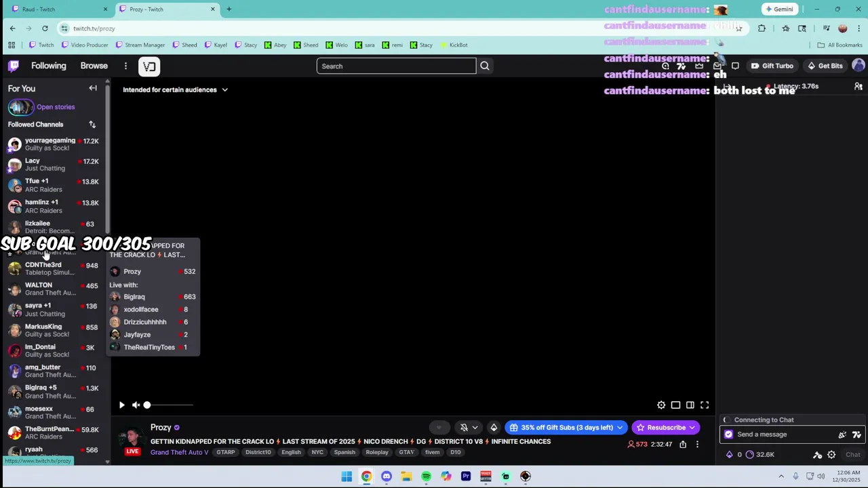Open Spotify from the taskbar

pos(426,476)
